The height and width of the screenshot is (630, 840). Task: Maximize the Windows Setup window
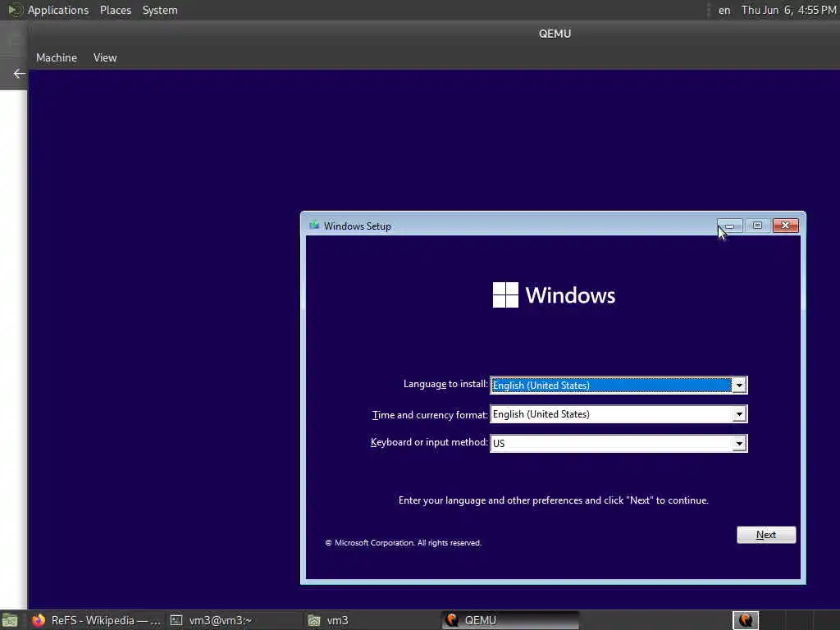(757, 226)
